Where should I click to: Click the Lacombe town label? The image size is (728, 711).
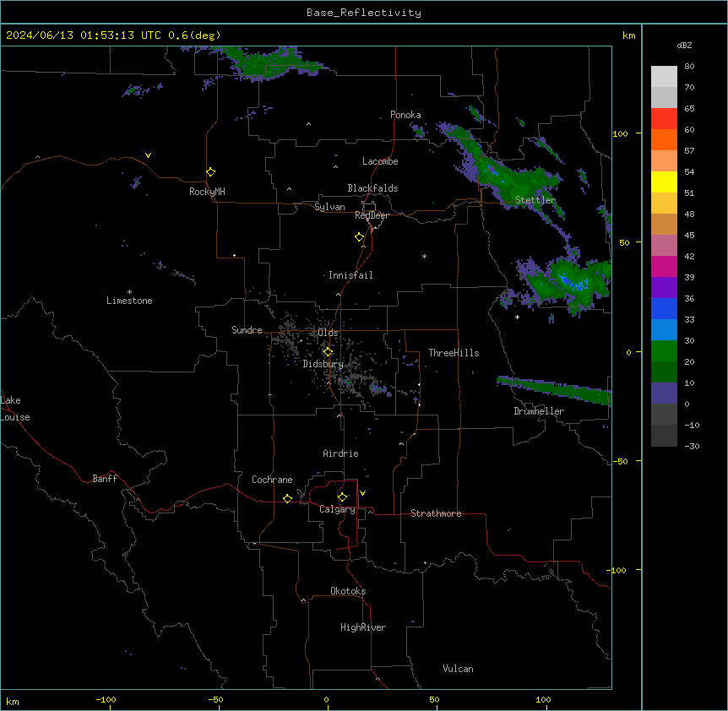[x=380, y=161]
